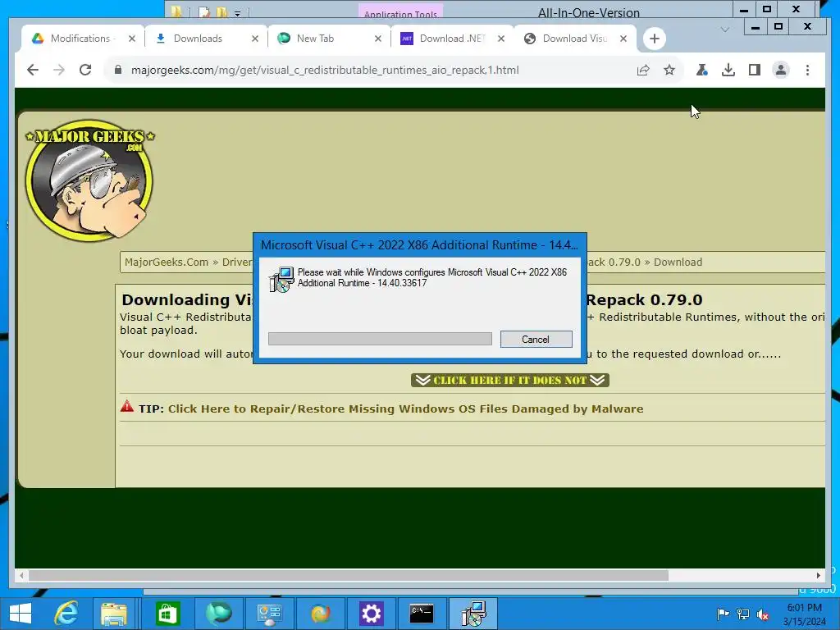Open the MajorGeeks.Com breadcrumb link

pos(166,262)
